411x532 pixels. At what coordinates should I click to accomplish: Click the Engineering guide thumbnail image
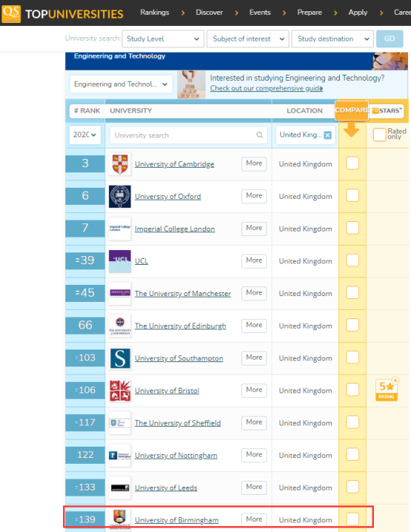191,85
